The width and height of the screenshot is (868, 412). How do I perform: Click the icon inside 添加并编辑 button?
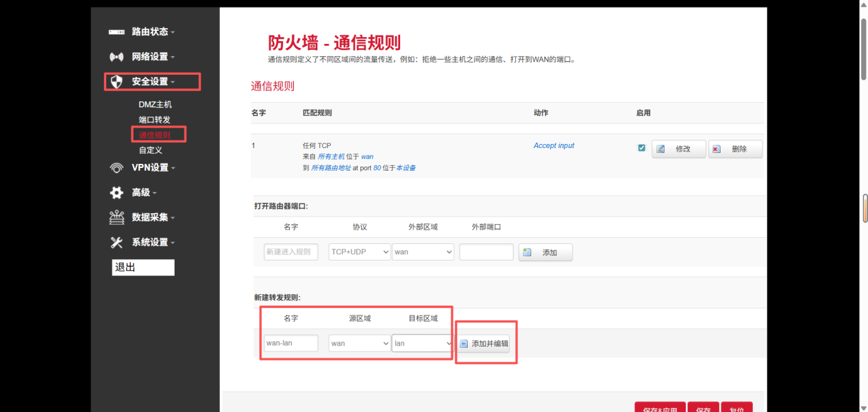464,343
